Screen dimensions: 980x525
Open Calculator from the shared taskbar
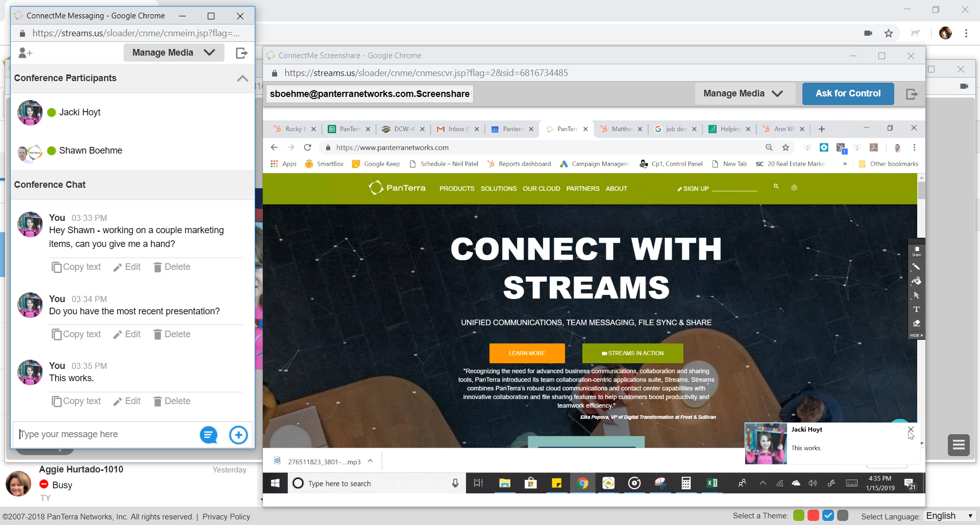(x=686, y=483)
